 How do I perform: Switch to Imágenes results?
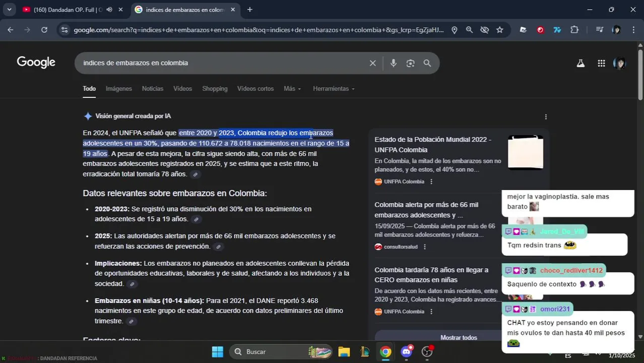click(119, 89)
